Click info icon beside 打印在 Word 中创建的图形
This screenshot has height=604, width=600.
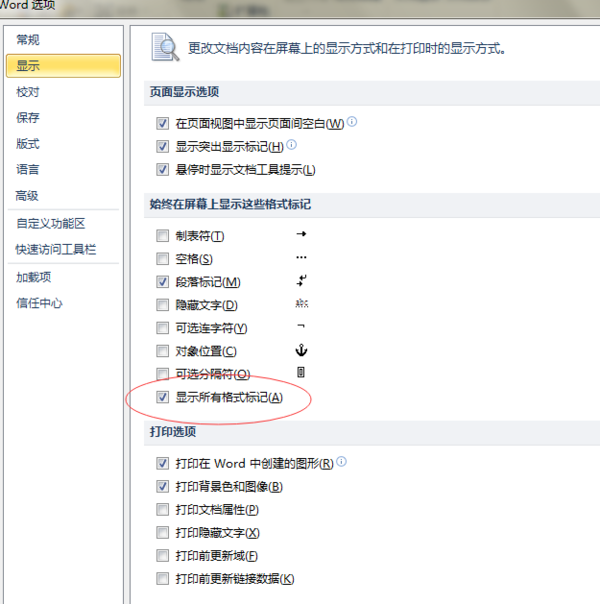[x=342, y=461]
